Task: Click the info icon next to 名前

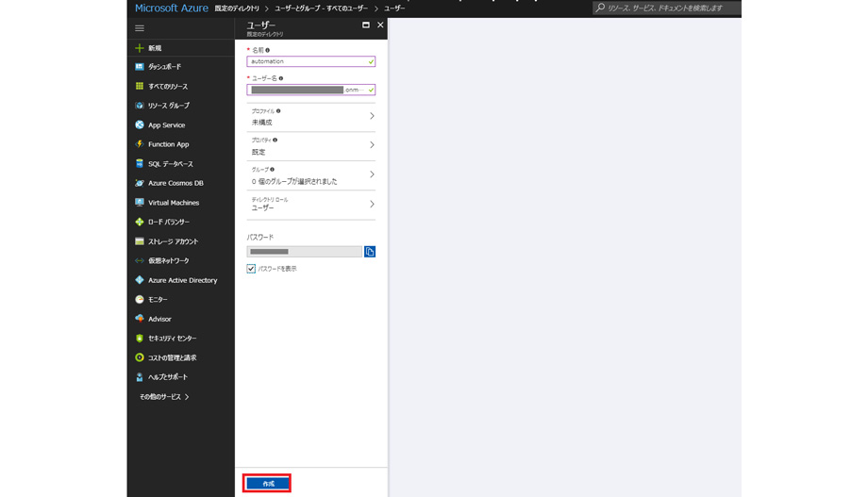Action: (x=267, y=50)
